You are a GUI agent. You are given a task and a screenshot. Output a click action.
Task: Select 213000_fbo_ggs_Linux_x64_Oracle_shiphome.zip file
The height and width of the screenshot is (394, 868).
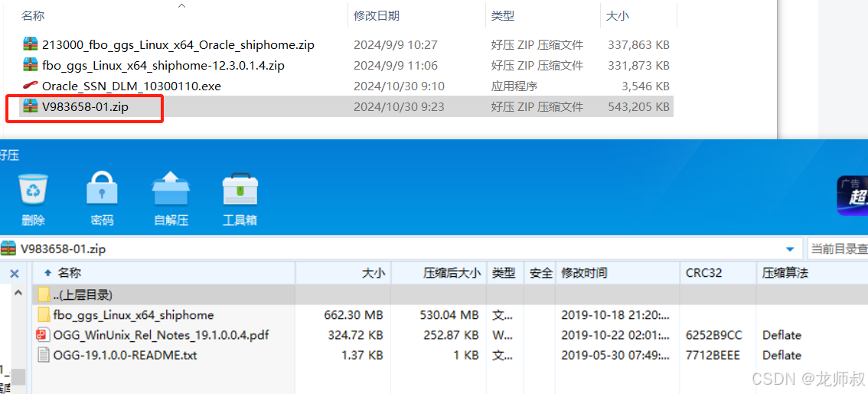click(x=178, y=45)
